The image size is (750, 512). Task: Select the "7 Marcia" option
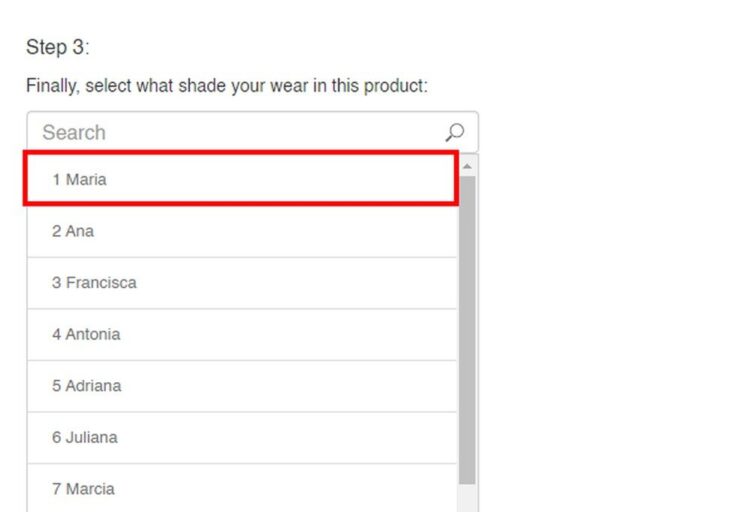tap(240, 489)
